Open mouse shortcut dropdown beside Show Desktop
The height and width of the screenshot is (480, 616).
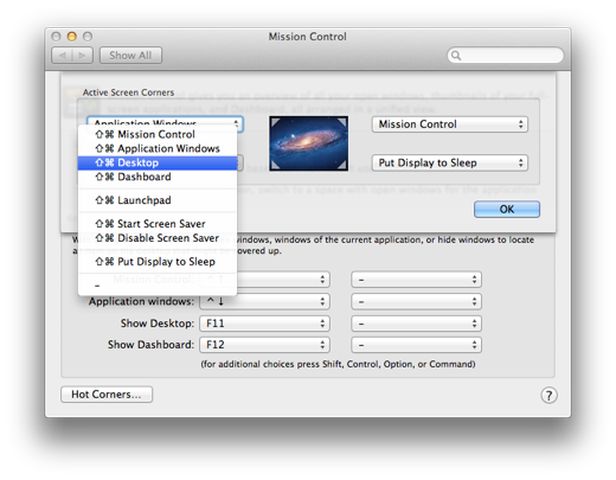click(416, 323)
